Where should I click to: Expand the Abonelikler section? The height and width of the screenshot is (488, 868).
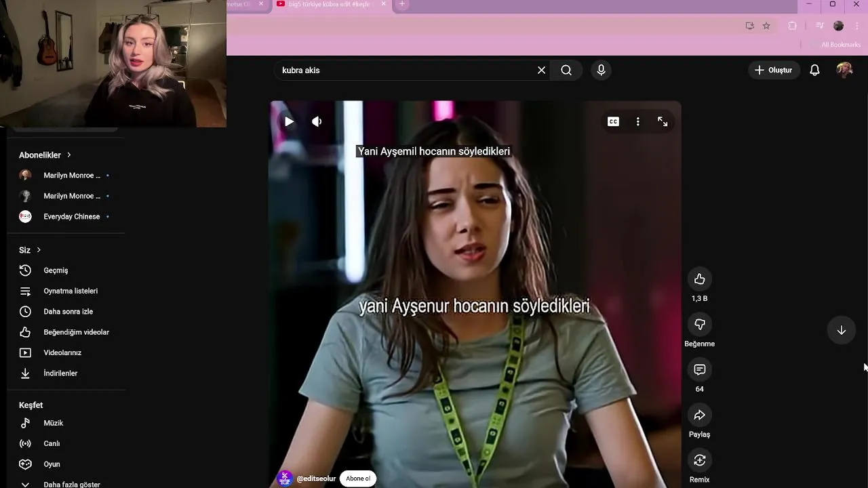click(45, 155)
